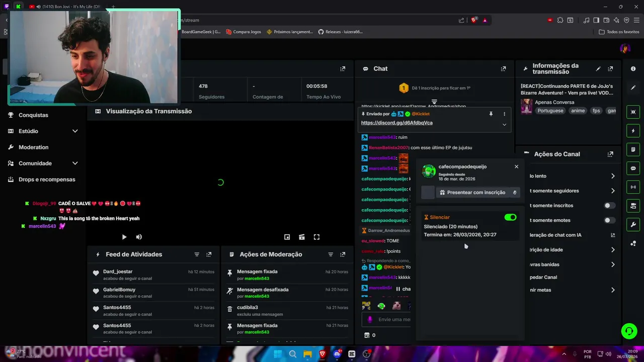The image size is (644, 362).
Task: Filter the Feed de Atividades list
Action: tap(197, 254)
